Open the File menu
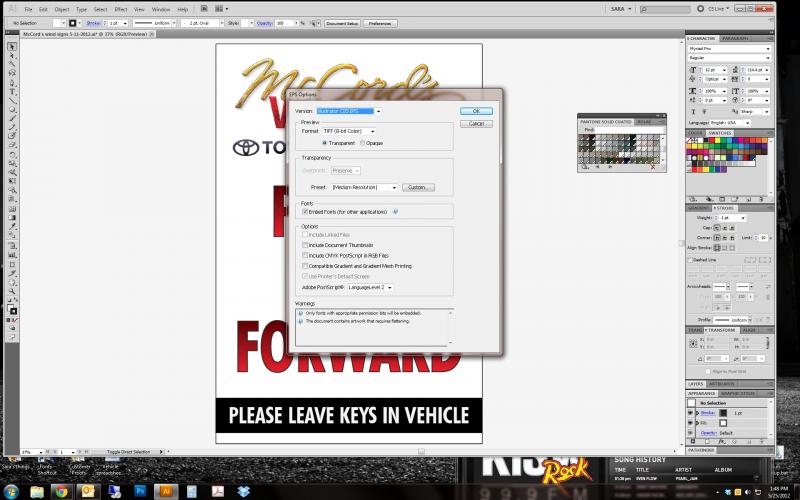 click(x=28, y=9)
